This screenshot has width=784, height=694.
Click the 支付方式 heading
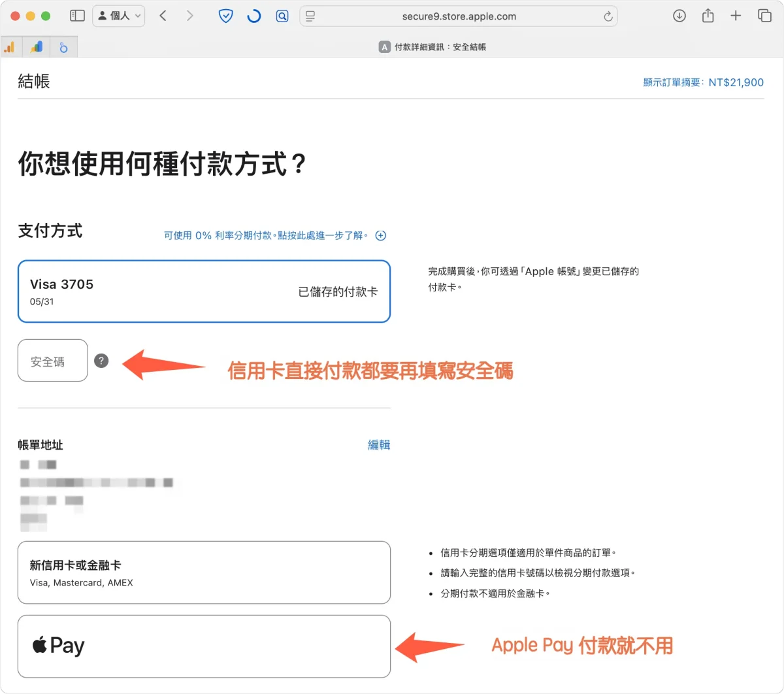pyautogui.click(x=50, y=231)
